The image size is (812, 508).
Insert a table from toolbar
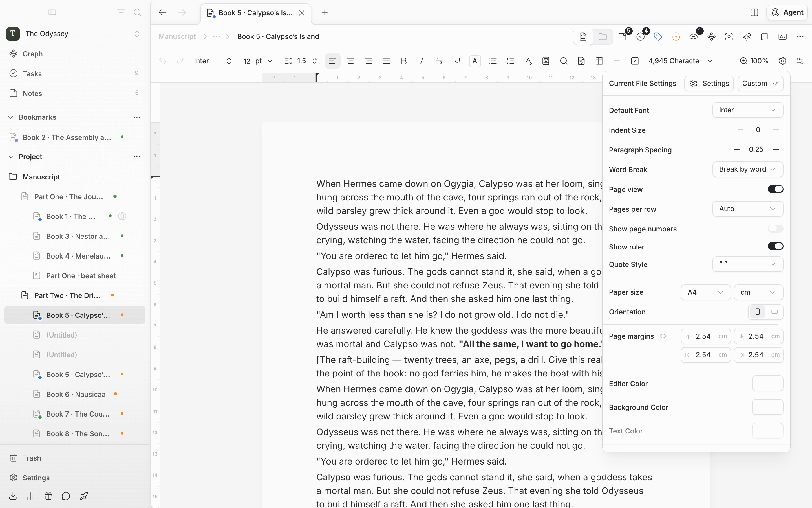click(599, 61)
